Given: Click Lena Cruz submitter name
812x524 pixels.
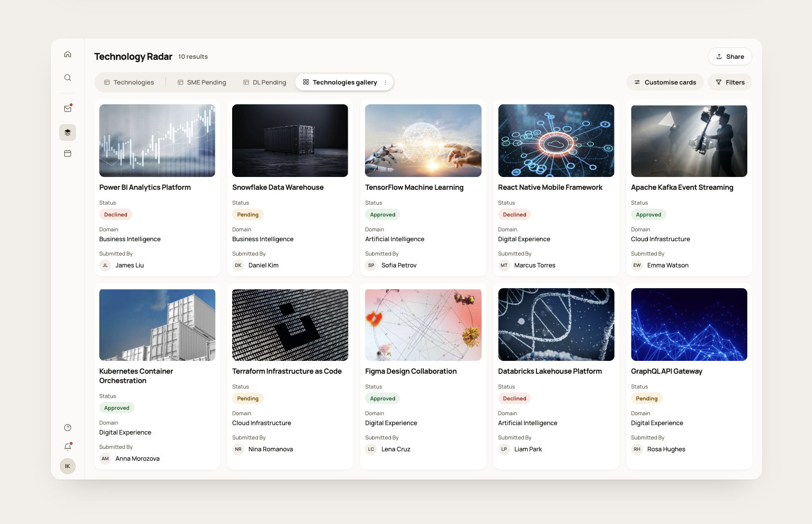Looking at the screenshot, I should [396, 449].
